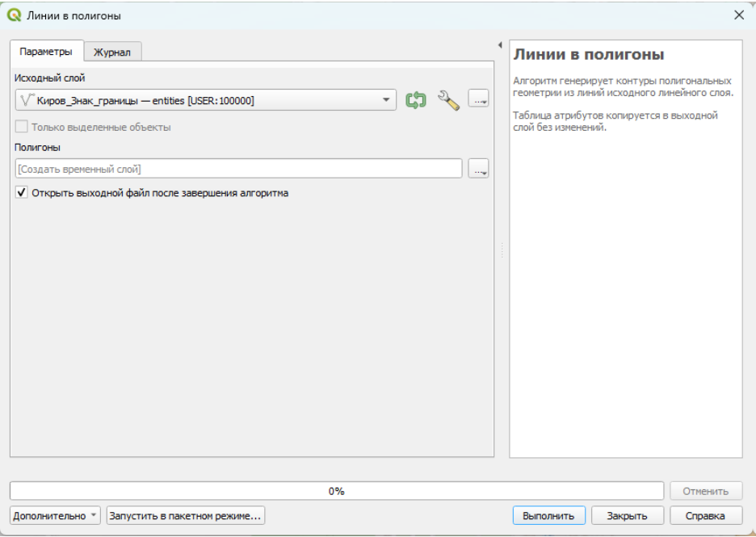Open the Полигоны output options ellipsis button
This screenshot has height=537, width=756.
click(x=479, y=169)
